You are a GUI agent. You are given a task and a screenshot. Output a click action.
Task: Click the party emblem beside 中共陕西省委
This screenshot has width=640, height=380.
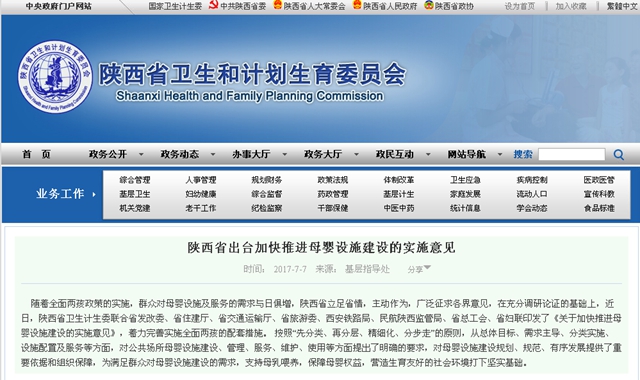pyautogui.click(x=213, y=5)
